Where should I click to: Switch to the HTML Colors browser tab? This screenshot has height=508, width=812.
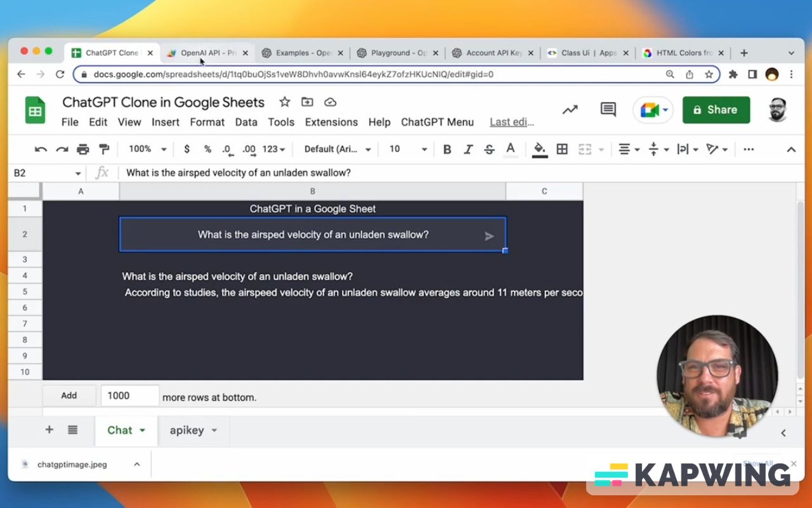(x=683, y=53)
